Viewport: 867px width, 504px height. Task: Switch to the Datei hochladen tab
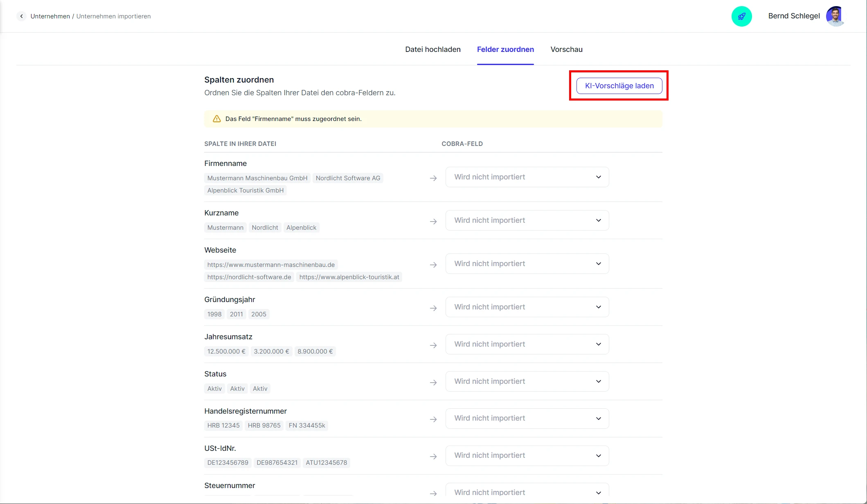pyautogui.click(x=433, y=49)
